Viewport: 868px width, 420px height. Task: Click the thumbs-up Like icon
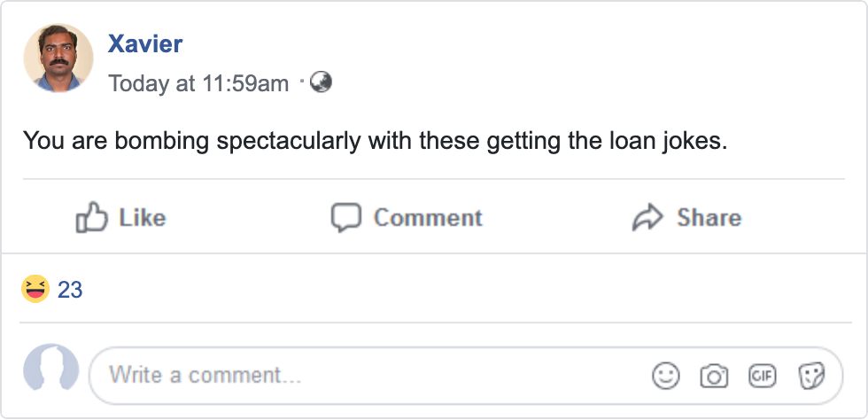point(91,217)
